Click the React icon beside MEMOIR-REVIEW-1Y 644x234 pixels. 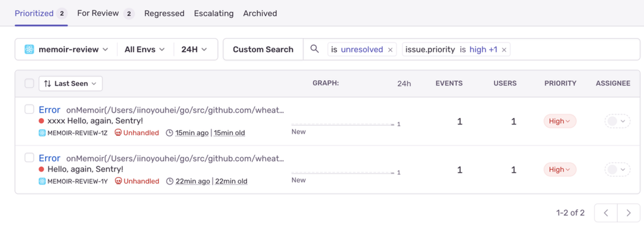click(x=42, y=181)
